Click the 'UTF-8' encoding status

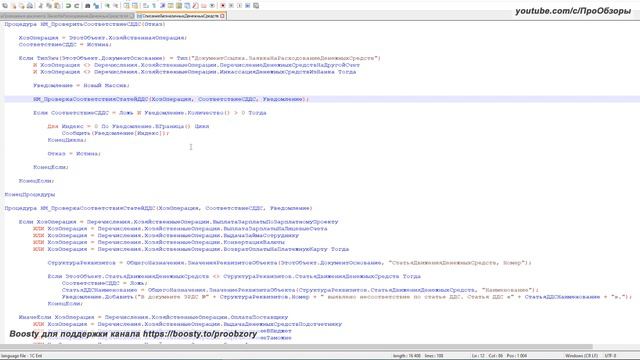(610, 356)
